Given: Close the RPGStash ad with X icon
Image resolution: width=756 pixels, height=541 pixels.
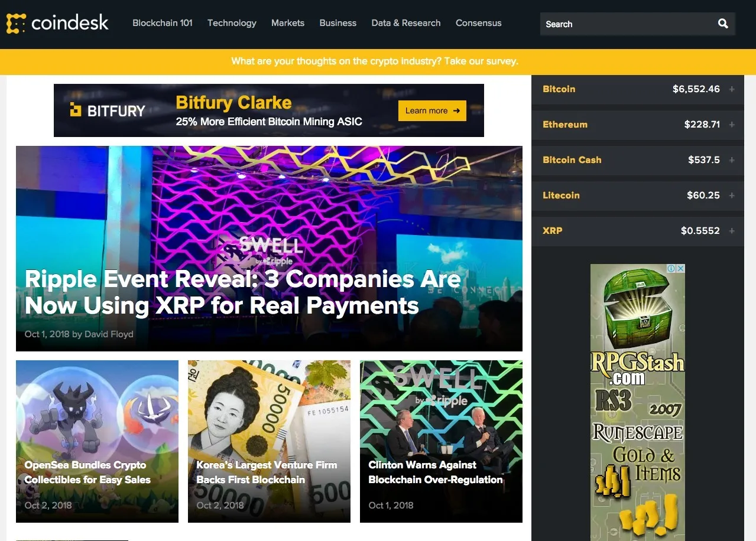Looking at the screenshot, I should tap(680, 268).
